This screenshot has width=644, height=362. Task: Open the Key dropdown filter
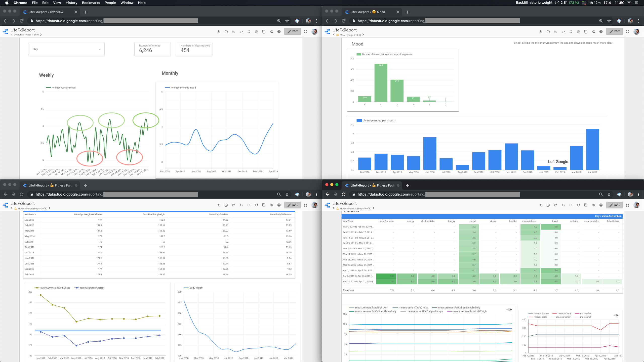click(67, 49)
